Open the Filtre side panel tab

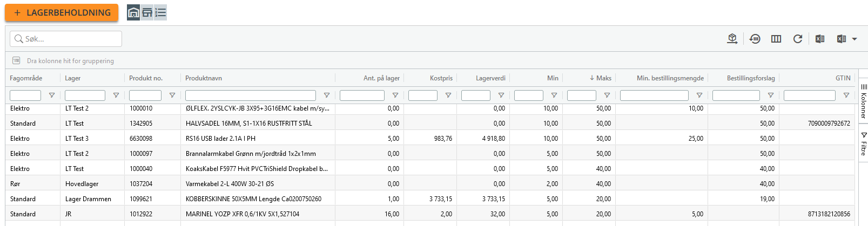tap(863, 144)
